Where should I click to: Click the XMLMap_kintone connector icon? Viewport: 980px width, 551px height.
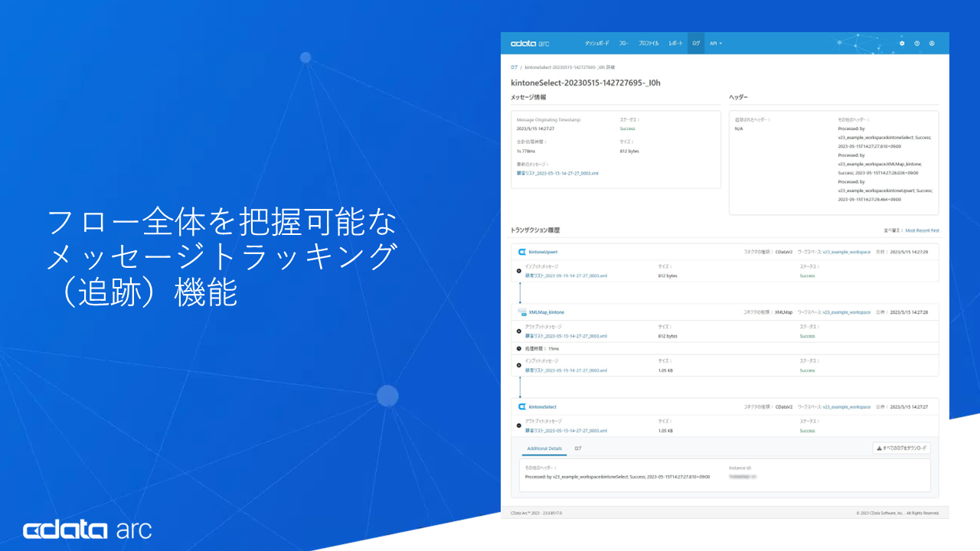click(x=521, y=312)
